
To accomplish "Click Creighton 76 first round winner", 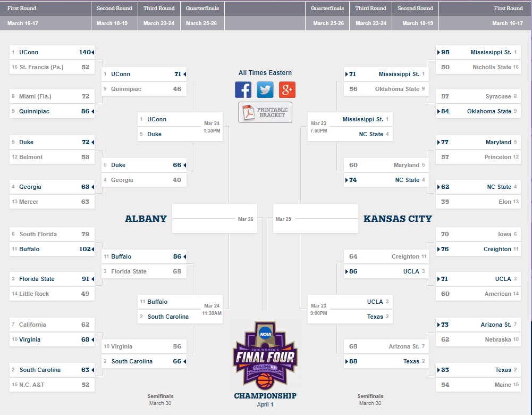I will coord(478,249).
